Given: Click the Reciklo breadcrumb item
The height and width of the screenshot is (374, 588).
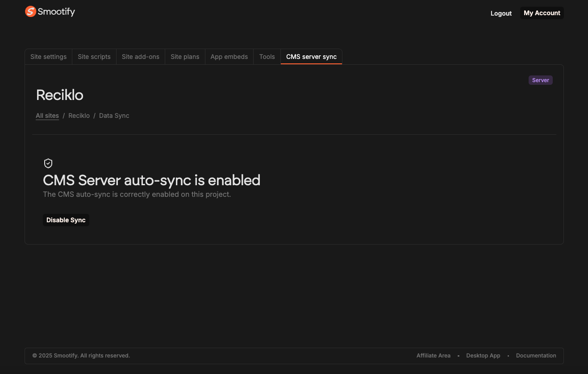Looking at the screenshot, I should (x=79, y=115).
